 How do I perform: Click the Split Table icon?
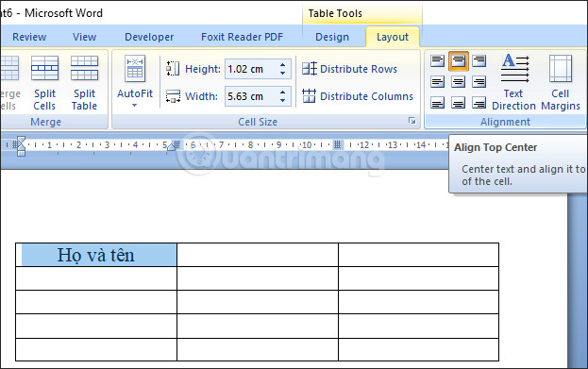[84, 68]
